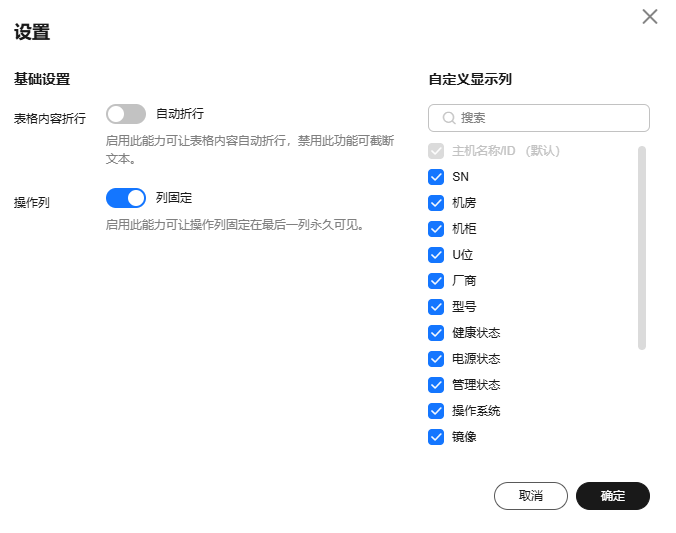Click the 健康状态 label text
The height and width of the screenshot is (533, 676).
476,332
